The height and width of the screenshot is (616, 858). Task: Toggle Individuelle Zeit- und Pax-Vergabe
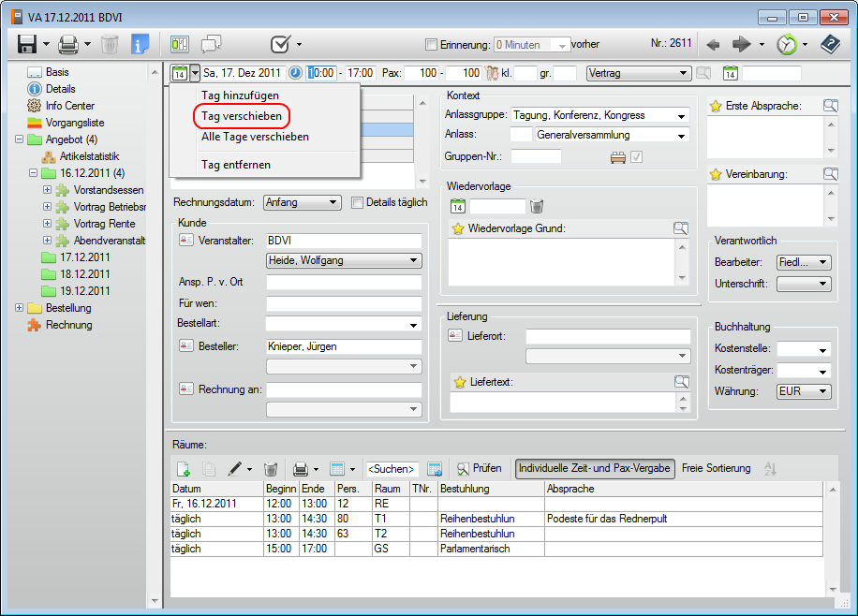(x=595, y=468)
